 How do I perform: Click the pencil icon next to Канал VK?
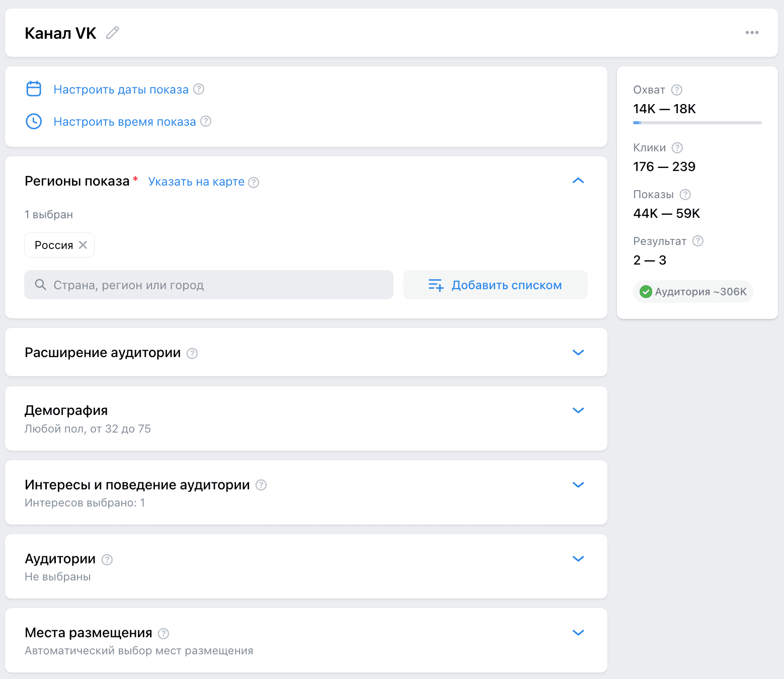point(113,33)
